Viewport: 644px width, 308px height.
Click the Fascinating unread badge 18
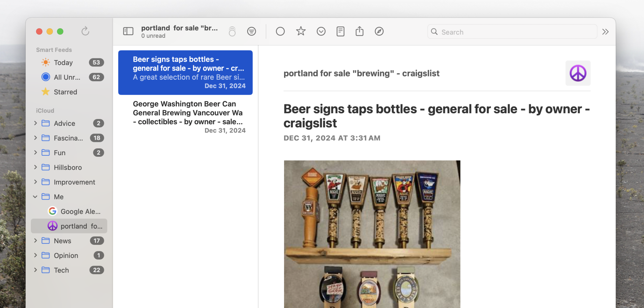click(x=97, y=138)
